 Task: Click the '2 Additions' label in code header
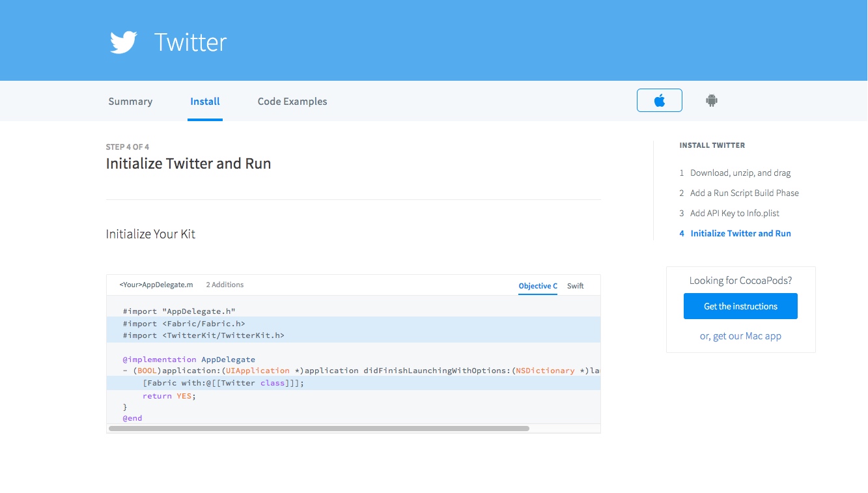pyautogui.click(x=225, y=285)
